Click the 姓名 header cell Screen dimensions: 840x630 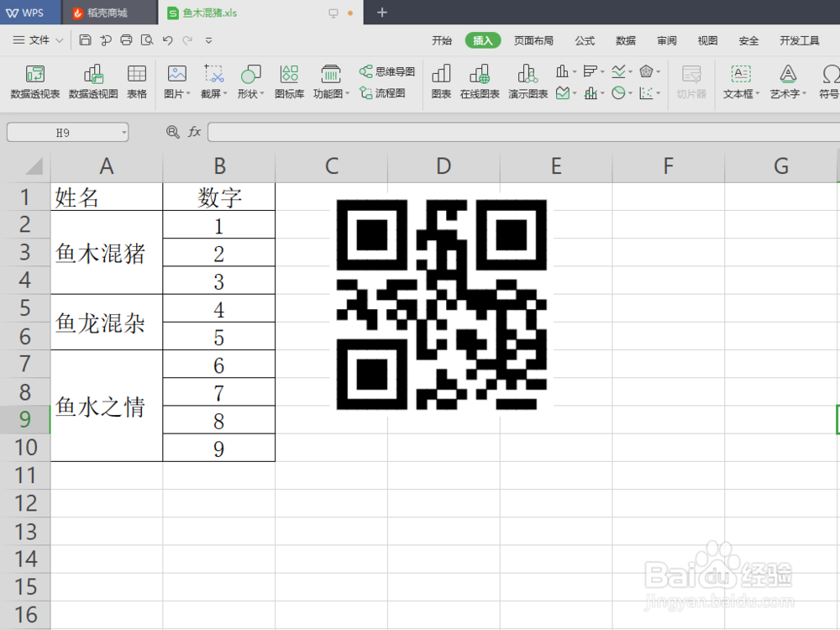[107, 197]
